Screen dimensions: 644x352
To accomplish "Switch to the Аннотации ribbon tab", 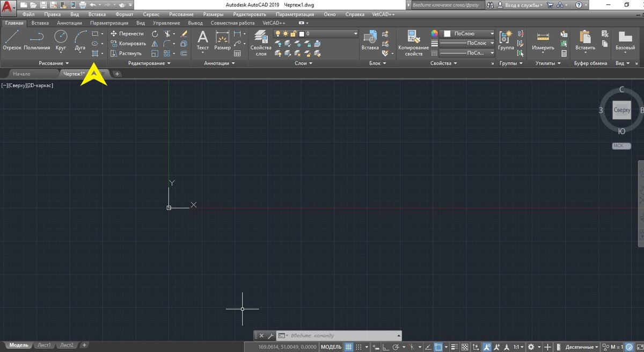I will pyautogui.click(x=69, y=23).
